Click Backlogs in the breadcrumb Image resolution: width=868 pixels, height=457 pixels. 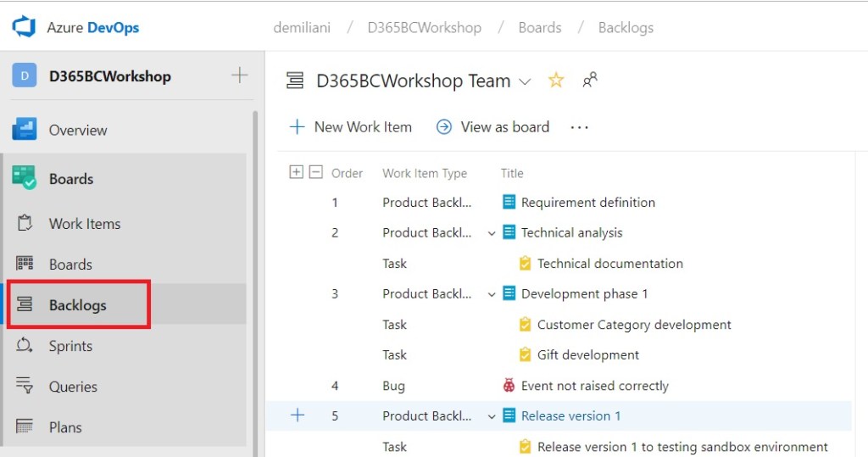(626, 28)
